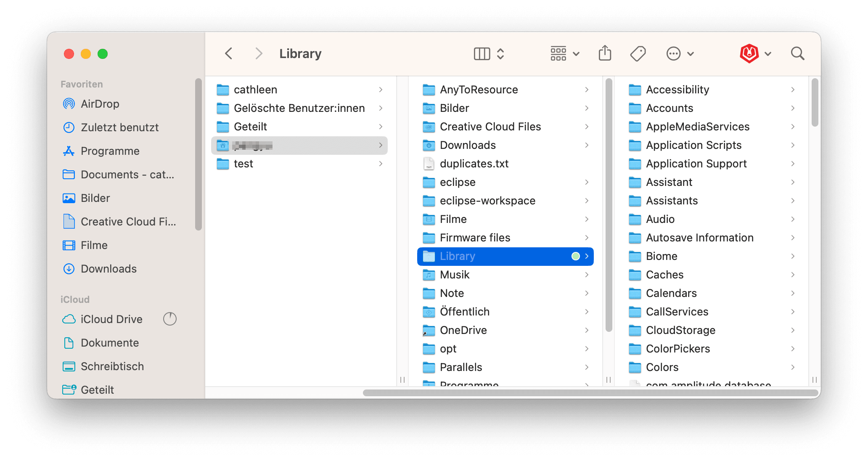Select the duplicates.txt file
This screenshot has height=461, width=868.
click(505, 164)
